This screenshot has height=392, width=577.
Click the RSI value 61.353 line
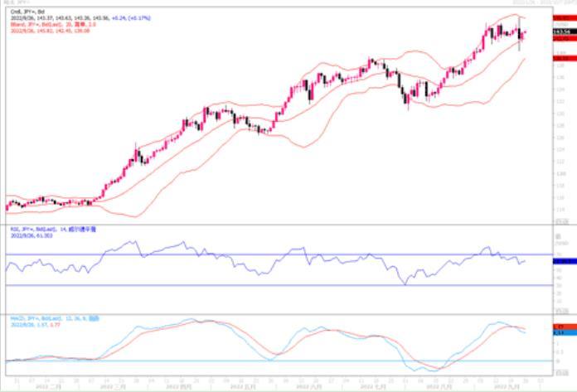point(32,235)
